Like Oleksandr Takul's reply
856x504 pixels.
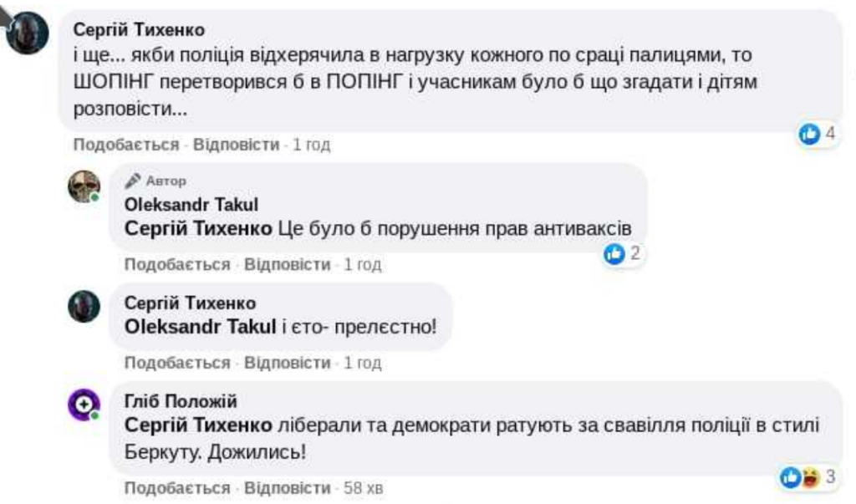point(176,265)
